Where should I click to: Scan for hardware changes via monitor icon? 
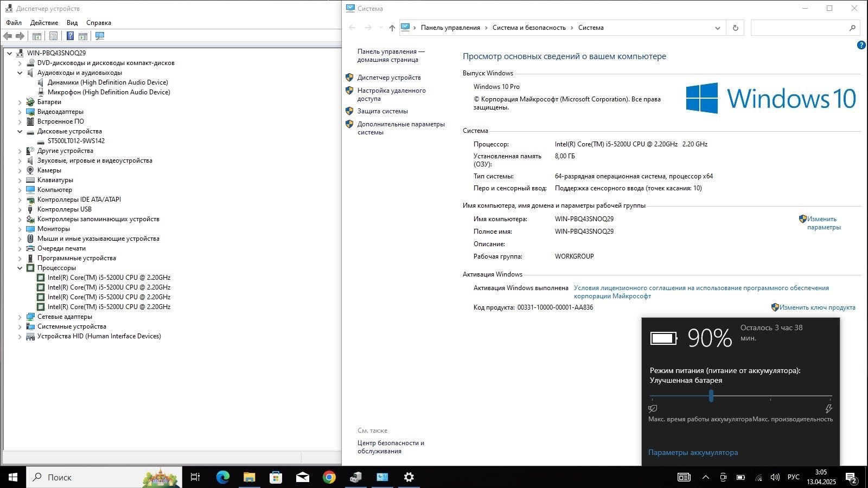(100, 36)
